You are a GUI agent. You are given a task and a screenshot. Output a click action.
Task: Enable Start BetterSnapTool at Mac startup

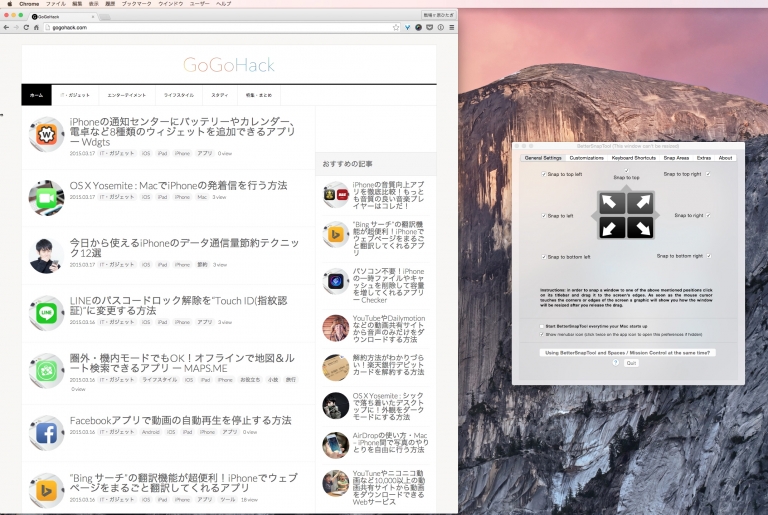pos(542,326)
